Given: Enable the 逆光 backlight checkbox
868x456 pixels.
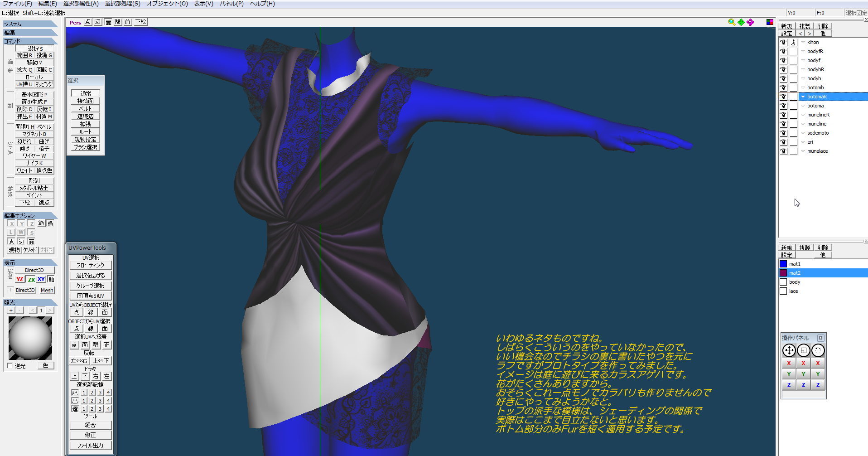Looking at the screenshot, I should pyautogui.click(x=10, y=366).
